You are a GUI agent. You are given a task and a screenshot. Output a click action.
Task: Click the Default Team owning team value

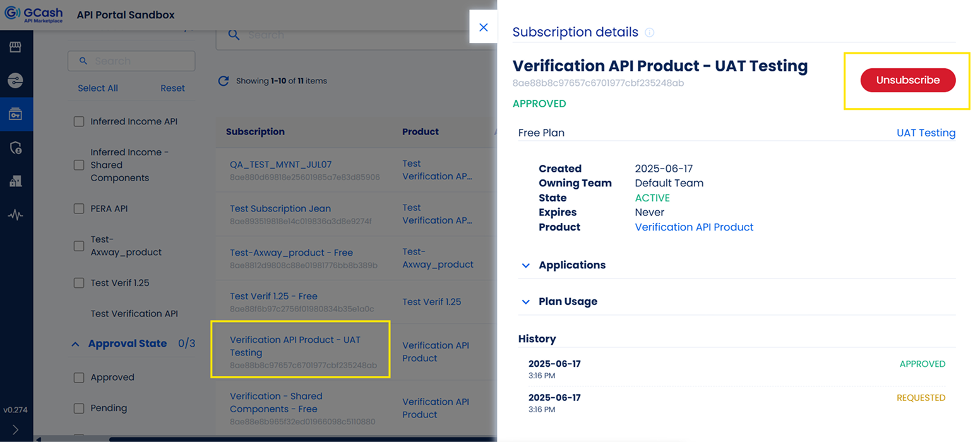tap(669, 183)
